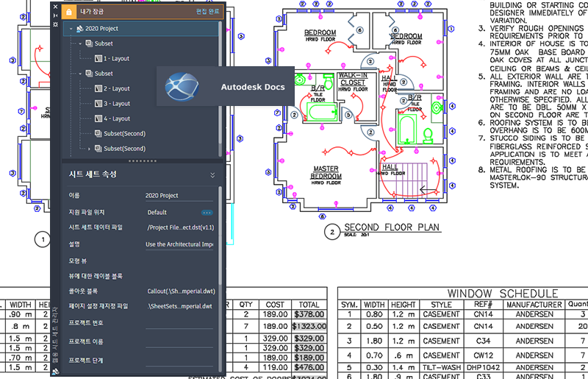Screen dimensions: 588x379
Task: Click the 3 - Layout sheet icon
Action: point(98,104)
